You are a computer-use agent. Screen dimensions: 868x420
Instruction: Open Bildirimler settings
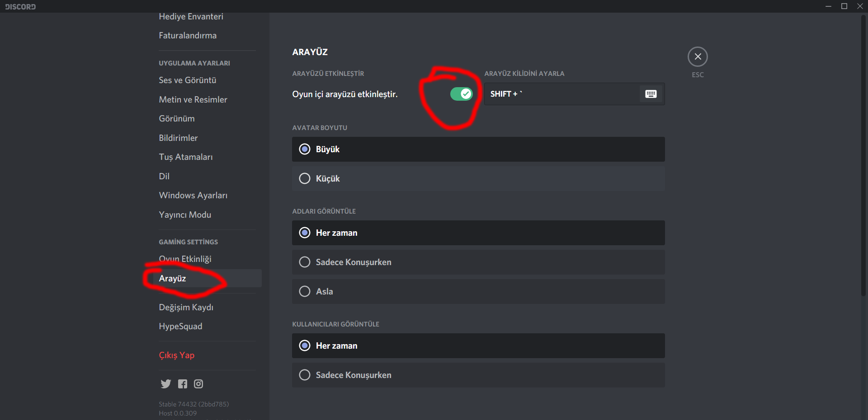click(x=179, y=138)
